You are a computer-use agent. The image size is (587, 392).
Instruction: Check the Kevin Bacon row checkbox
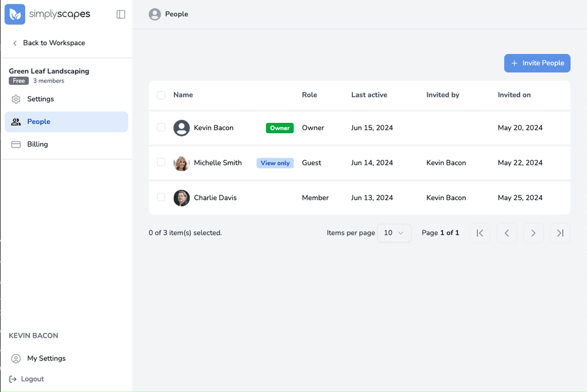pyautogui.click(x=161, y=127)
